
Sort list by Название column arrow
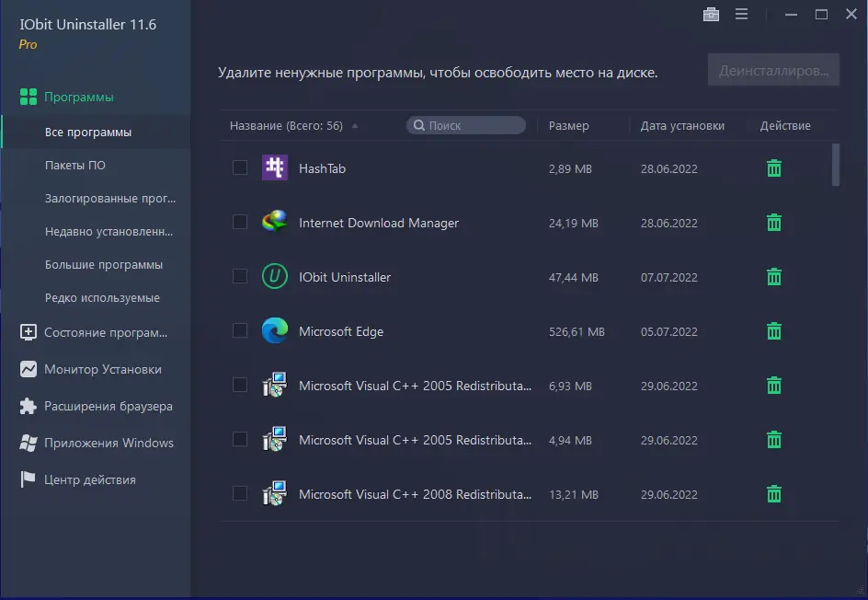point(355,126)
